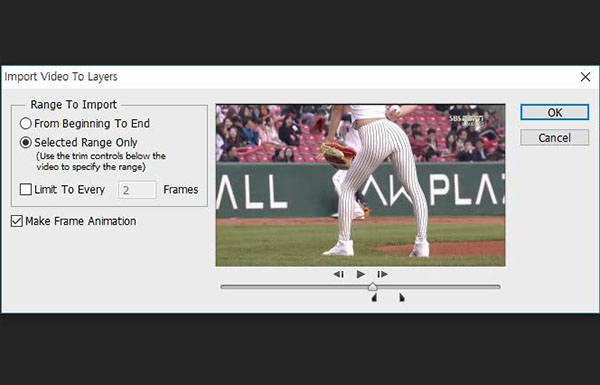This screenshot has width=600, height=385.
Task: Click the playhead slider thumb
Action: [x=373, y=286]
